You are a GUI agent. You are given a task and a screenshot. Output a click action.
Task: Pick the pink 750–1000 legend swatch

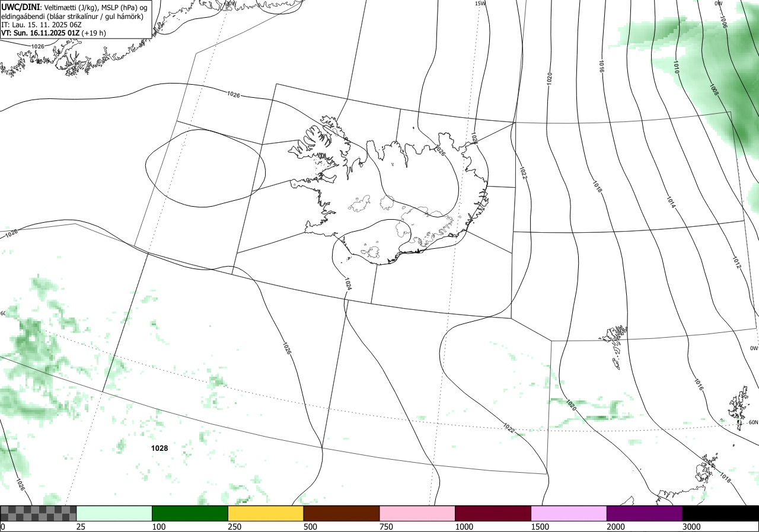pyautogui.click(x=417, y=513)
